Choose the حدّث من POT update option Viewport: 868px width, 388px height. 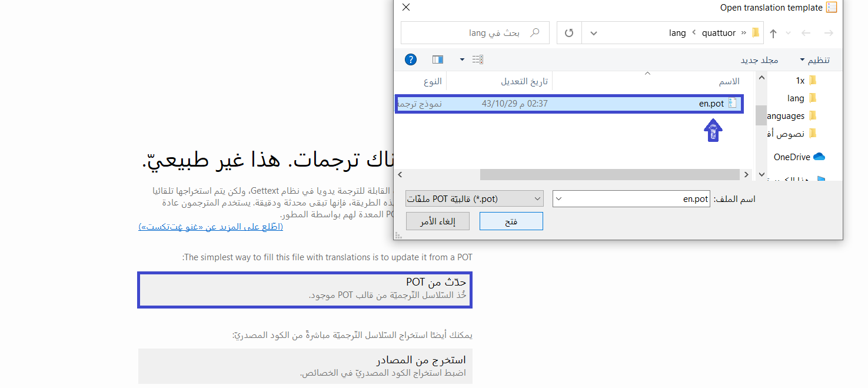(x=305, y=290)
